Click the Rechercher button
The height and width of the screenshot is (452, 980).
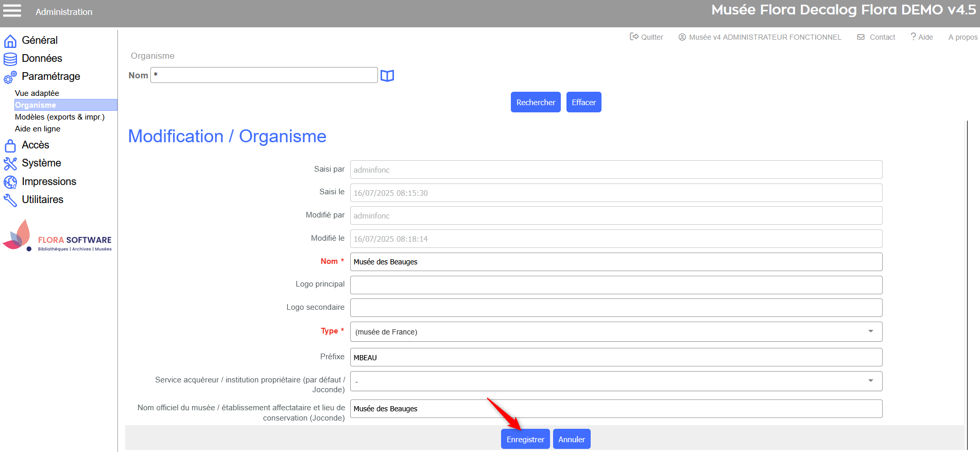tap(536, 102)
